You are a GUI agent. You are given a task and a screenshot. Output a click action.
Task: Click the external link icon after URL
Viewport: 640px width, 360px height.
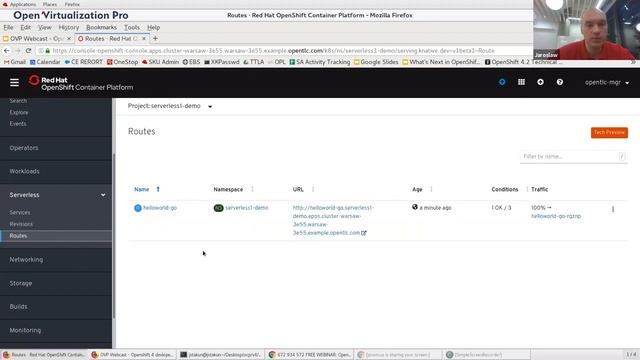coord(364,233)
